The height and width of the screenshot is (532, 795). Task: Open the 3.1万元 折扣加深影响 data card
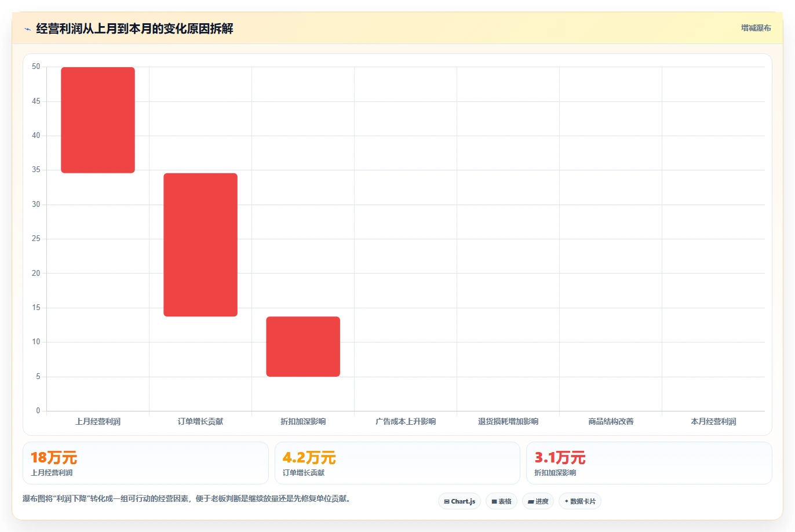click(649, 463)
